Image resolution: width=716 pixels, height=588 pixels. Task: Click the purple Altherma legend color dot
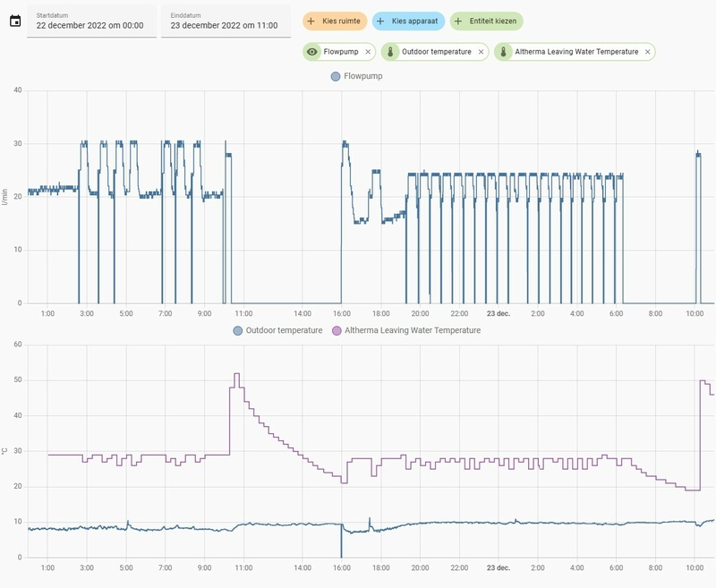coord(337,330)
